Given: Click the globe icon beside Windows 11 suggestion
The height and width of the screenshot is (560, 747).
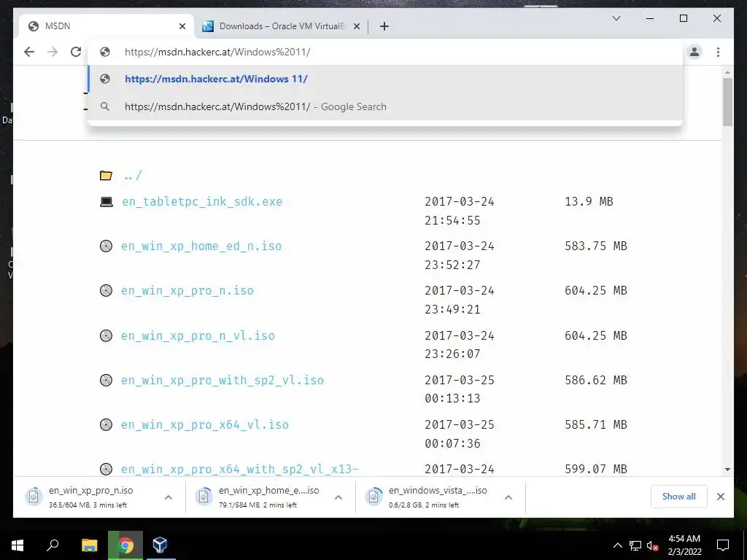Looking at the screenshot, I should click(x=105, y=79).
